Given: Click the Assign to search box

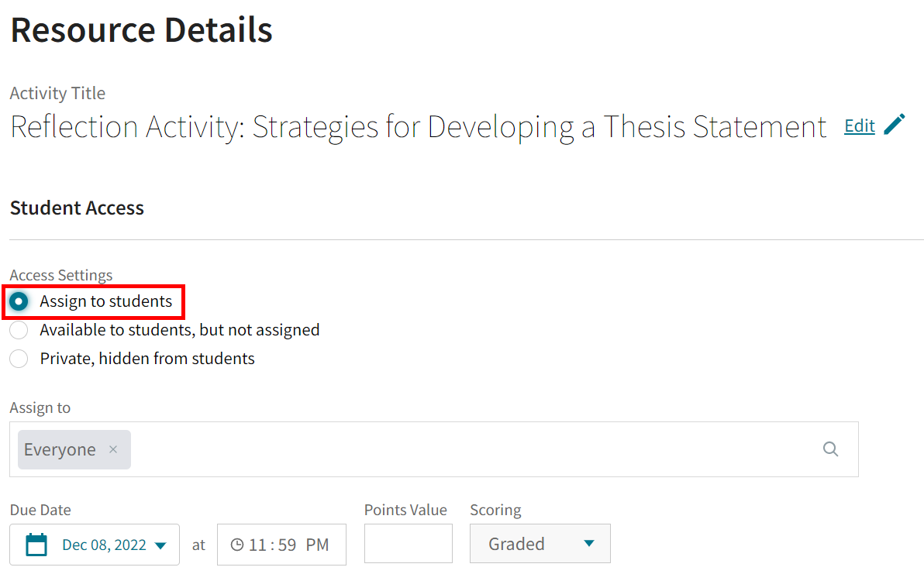Looking at the screenshot, I should tap(388, 449).
